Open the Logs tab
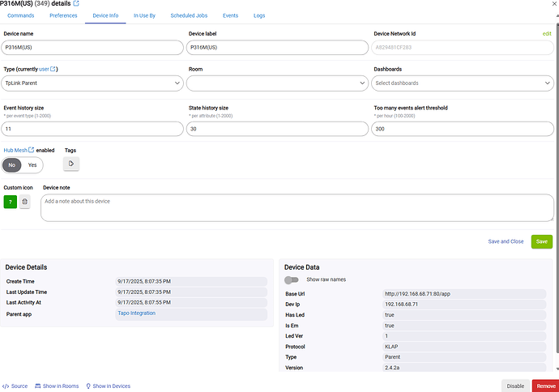The width and height of the screenshot is (559, 392). point(259,15)
